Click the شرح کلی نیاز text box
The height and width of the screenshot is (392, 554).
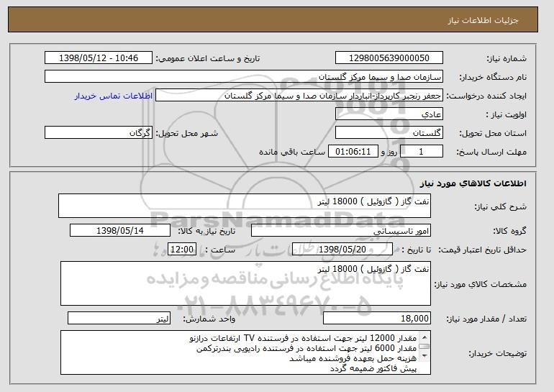245,206
